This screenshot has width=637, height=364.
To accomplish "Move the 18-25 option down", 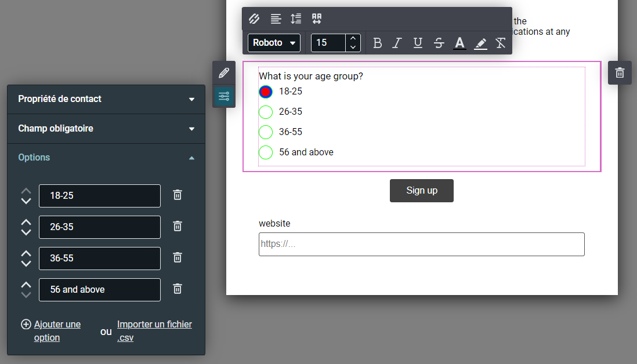I will pos(26,201).
